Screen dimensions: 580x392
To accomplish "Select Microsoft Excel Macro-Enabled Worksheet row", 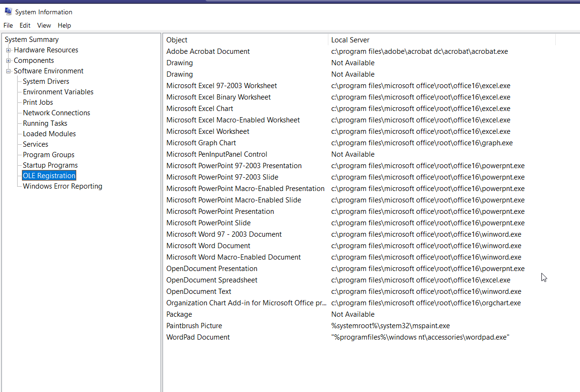I will [x=233, y=120].
